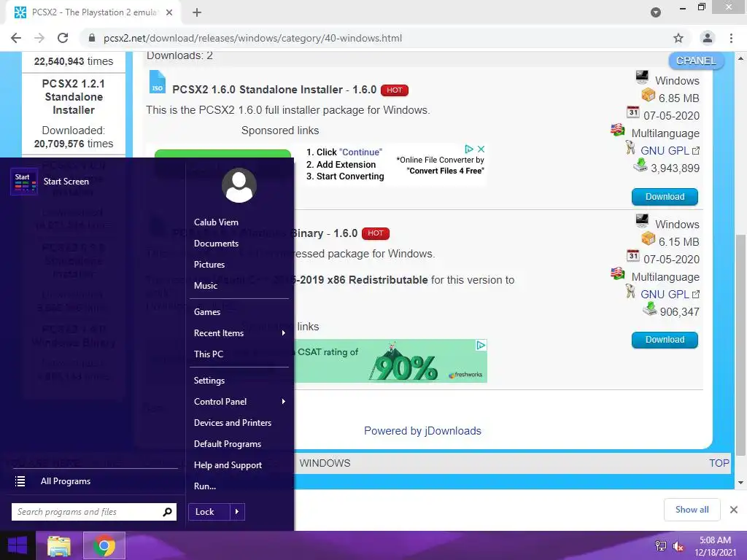
Task: Click AdChoices icon on converter ad
Action: coord(469,149)
